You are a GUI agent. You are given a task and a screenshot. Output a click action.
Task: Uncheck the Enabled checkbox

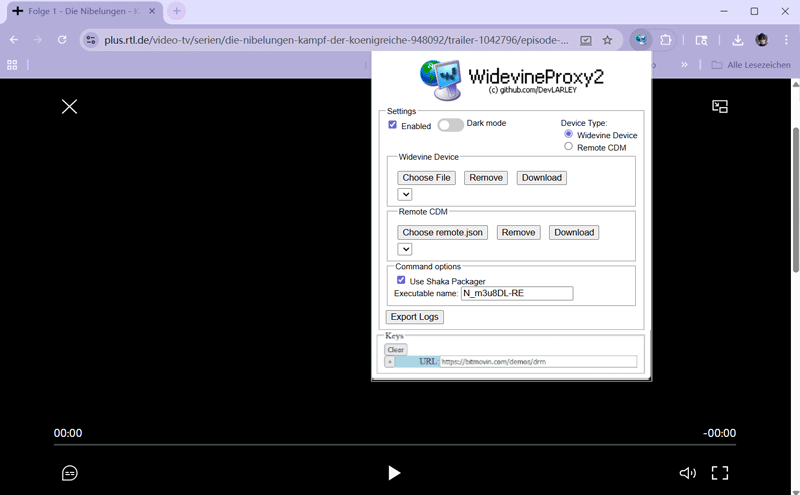[393, 125]
